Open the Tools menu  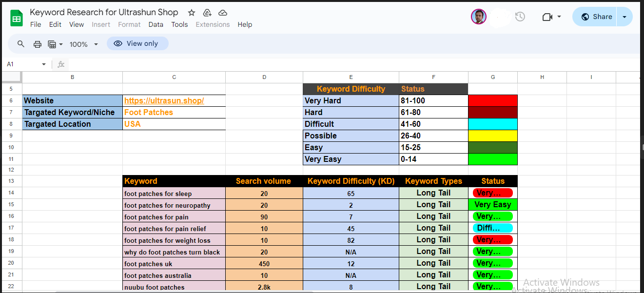[179, 24]
